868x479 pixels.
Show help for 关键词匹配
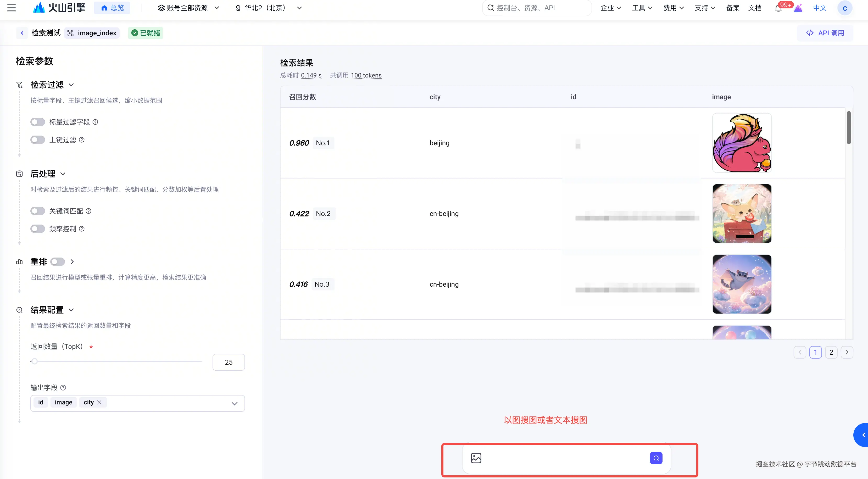pos(88,211)
